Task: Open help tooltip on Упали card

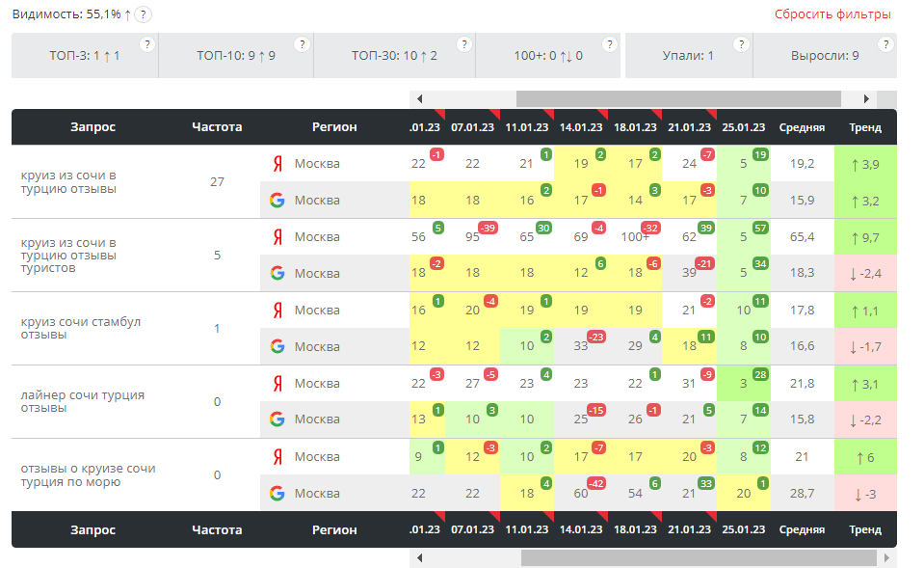Action: pos(741,44)
